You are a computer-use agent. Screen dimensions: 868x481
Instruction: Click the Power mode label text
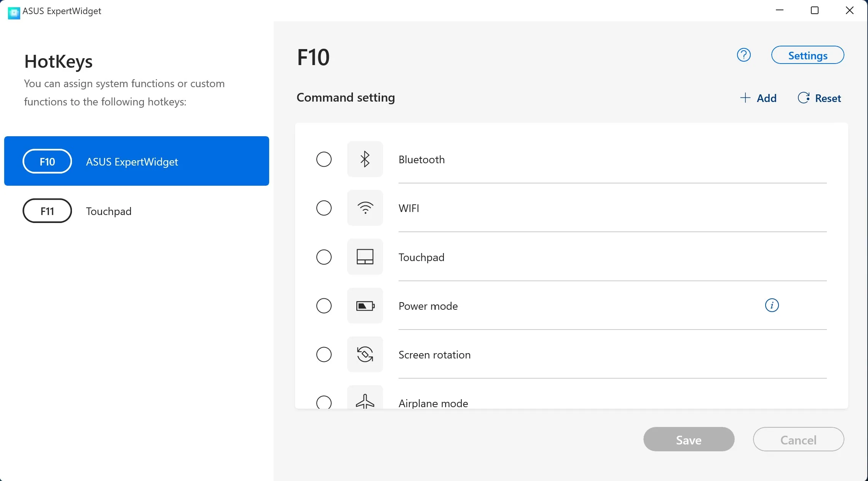point(428,306)
